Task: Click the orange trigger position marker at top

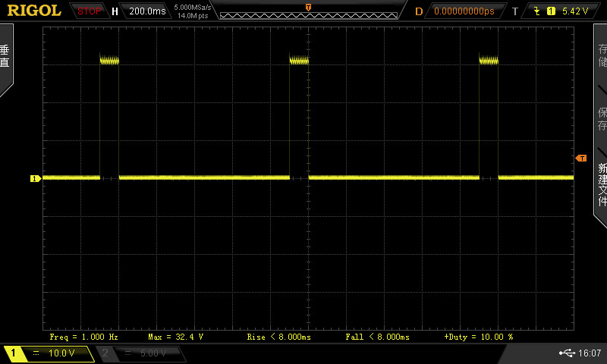Action: (x=308, y=7)
